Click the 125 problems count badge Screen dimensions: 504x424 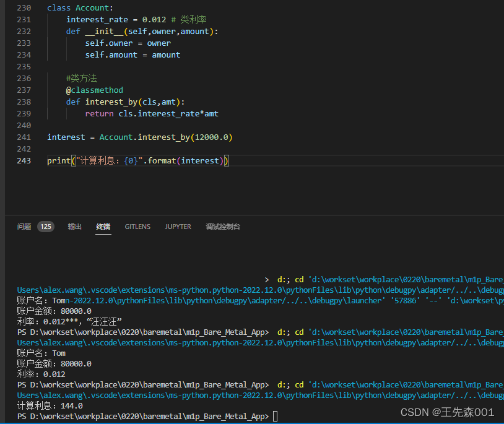tap(46, 227)
